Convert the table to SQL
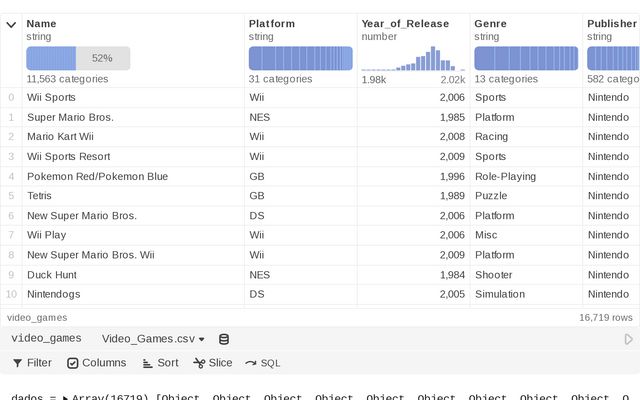Viewport: 640px width, 400px height. [x=262, y=363]
